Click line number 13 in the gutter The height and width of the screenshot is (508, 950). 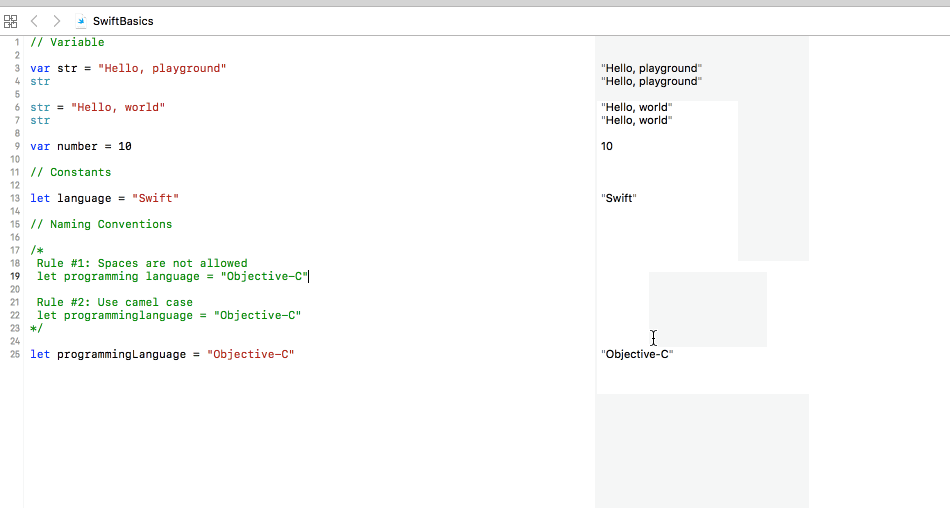click(15, 198)
